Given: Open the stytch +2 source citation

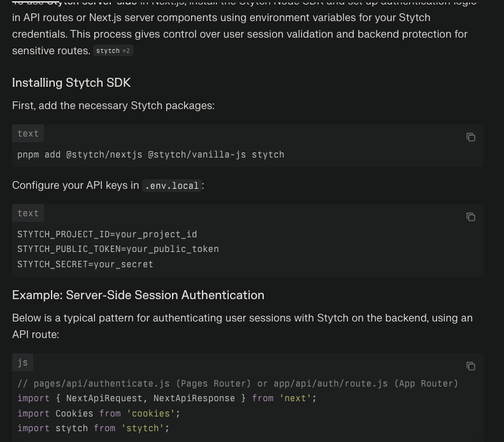Looking at the screenshot, I should click(x=113, y=51).
